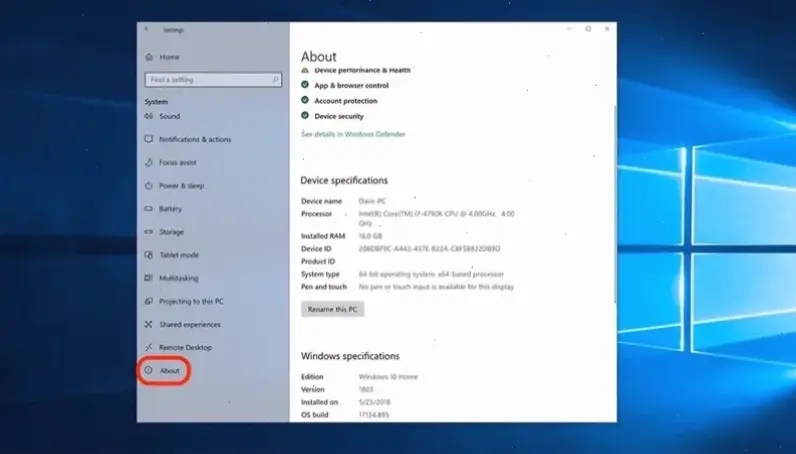
Task: Click the System type value text
Action: coord(431,274)
